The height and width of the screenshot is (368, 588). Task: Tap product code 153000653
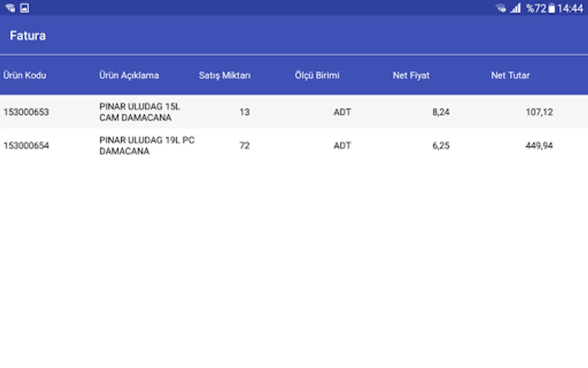pyautogui.click(x=26, y=112)
